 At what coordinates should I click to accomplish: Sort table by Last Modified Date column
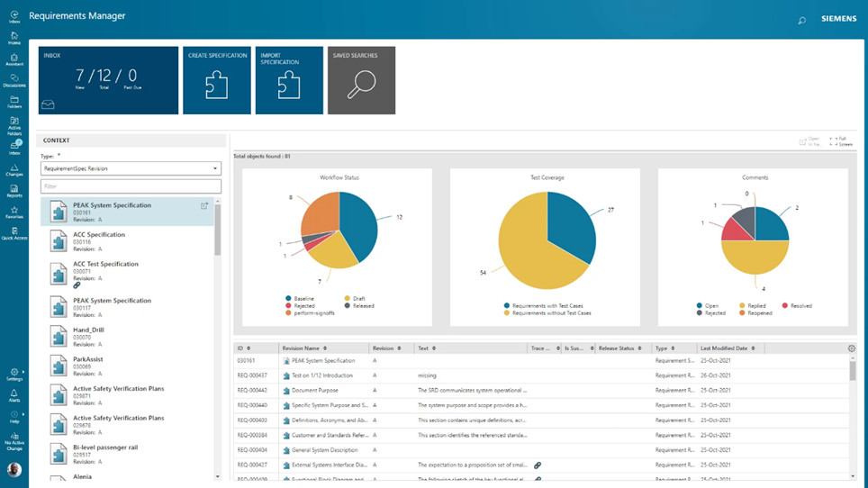point(728,348)
